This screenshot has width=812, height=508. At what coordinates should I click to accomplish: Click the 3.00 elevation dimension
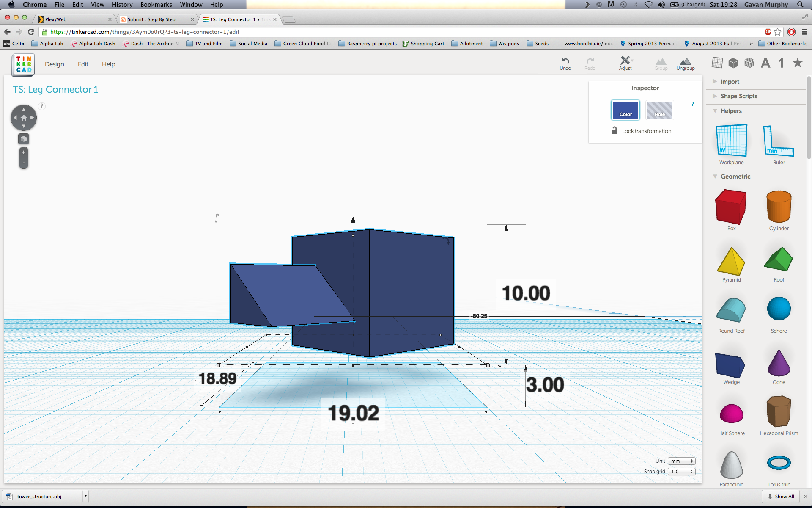pos(545,384)
